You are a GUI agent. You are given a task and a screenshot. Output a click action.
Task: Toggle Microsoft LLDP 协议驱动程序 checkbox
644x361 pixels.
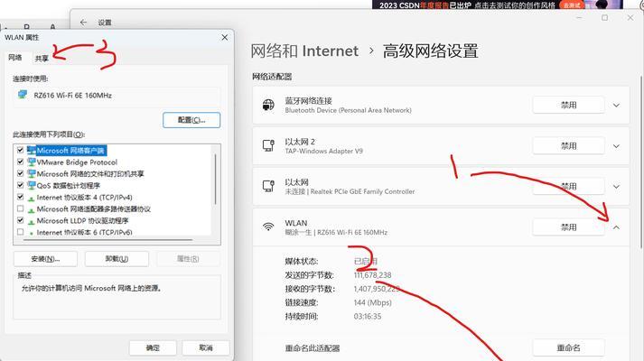20,220
